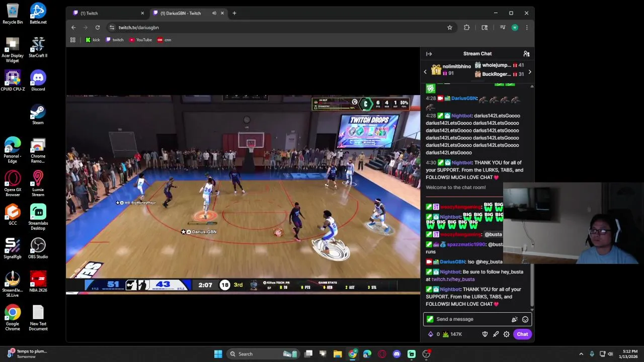Click wholejump in the gift leaderboard
Screen dimensions: 644x362
(496, 65)
